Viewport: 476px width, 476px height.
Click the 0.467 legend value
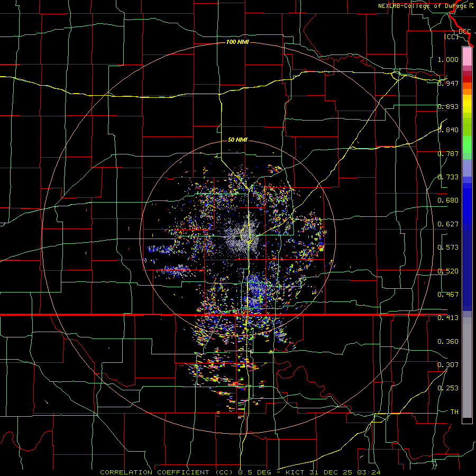448,295
